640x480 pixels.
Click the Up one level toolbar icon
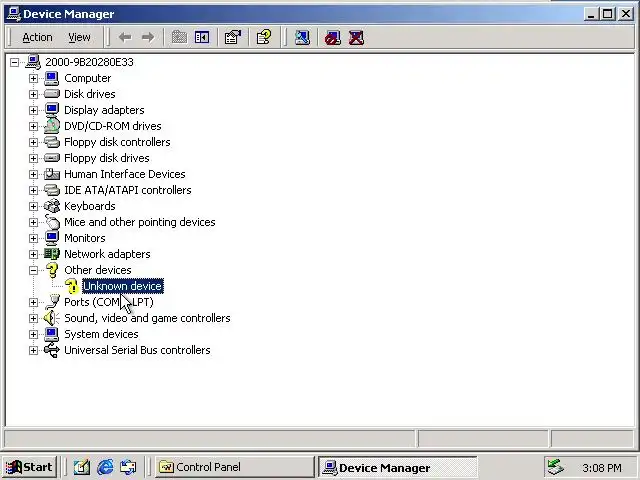click(179, 38)
